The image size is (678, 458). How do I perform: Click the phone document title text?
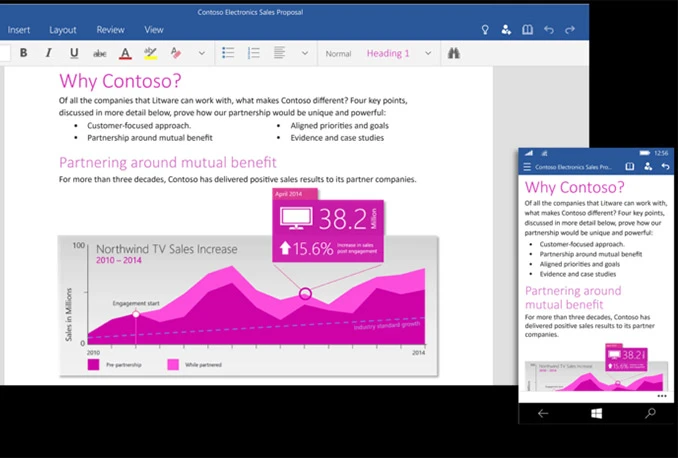tap(573, 167)
